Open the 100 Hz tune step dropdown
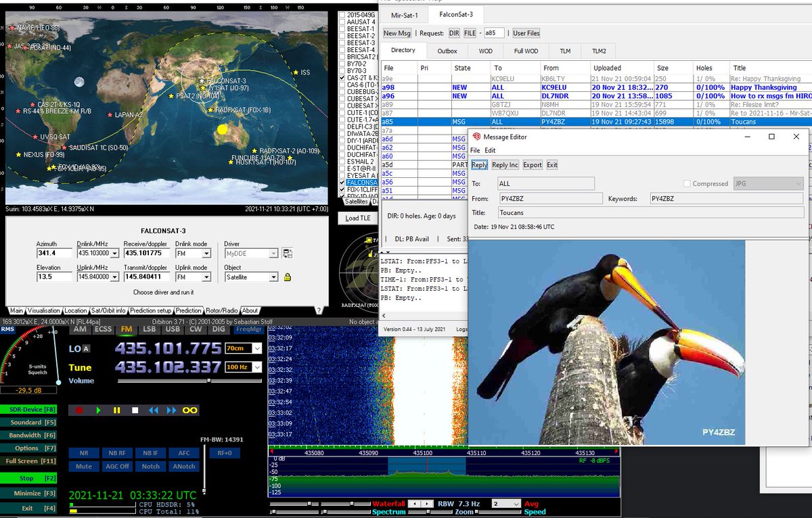Image resolution: width=812 pixels, height=518 pixels. point(256,367)
